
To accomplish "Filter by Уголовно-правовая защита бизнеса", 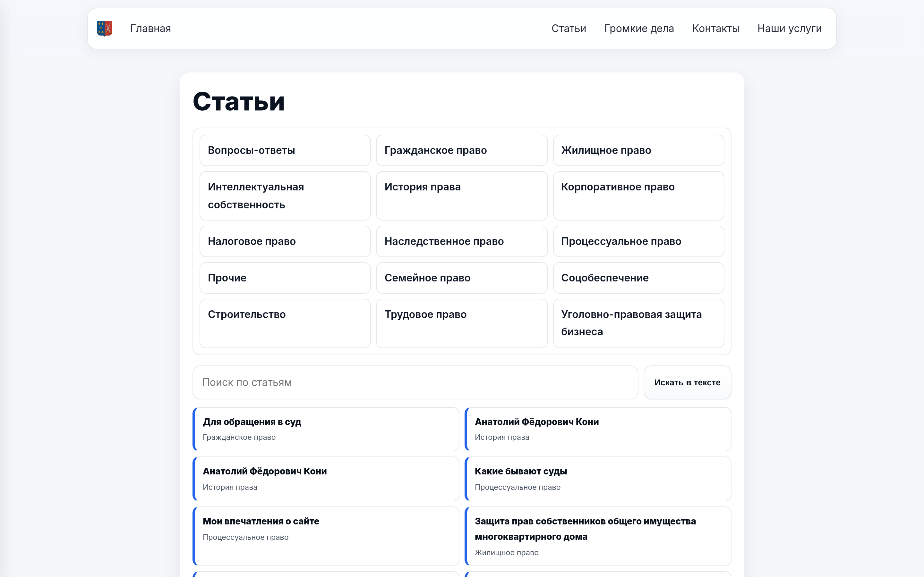I will [638, 323].
